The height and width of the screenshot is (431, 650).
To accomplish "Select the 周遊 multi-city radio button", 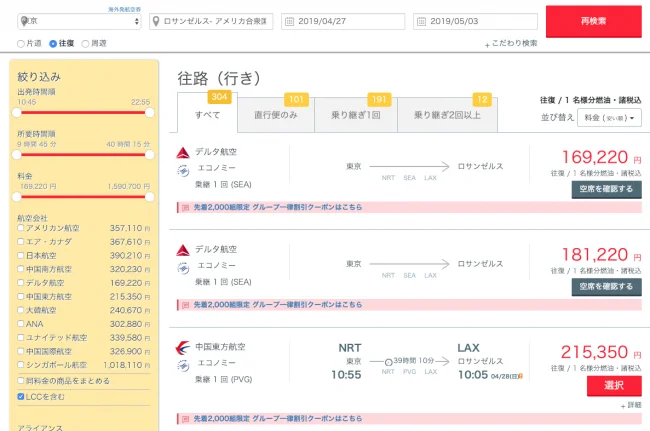I will [85, 44].
